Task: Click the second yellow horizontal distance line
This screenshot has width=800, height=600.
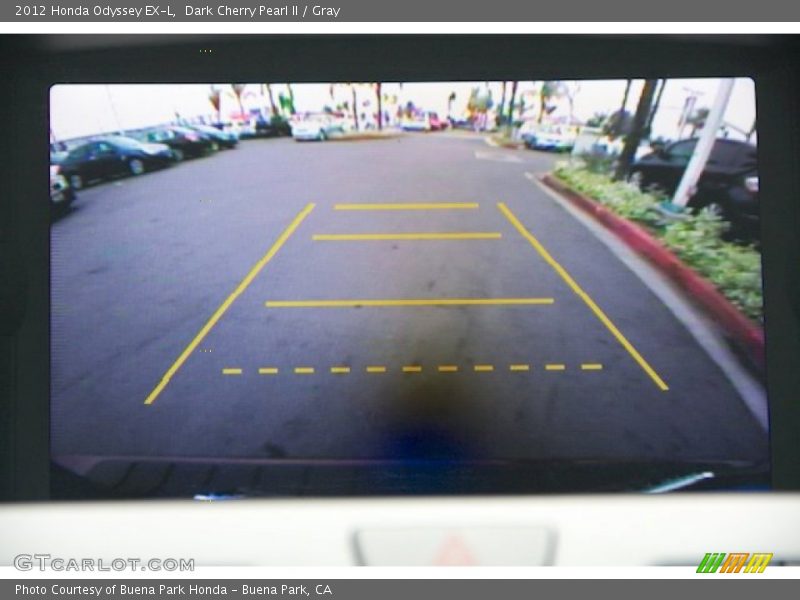Action: (406, 237)
